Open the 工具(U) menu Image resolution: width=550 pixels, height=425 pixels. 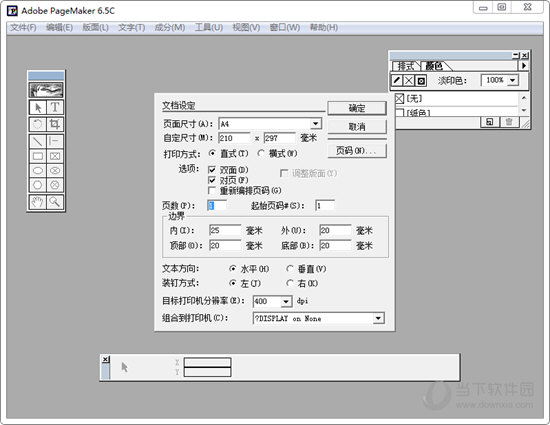point(209,28)
